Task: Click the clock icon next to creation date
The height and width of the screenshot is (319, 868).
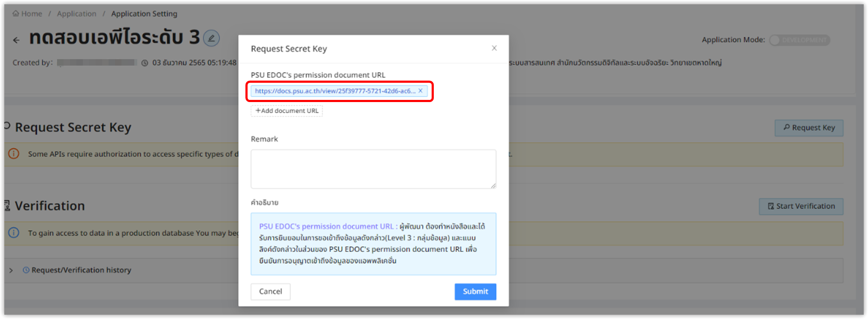Action: point(145,63)
